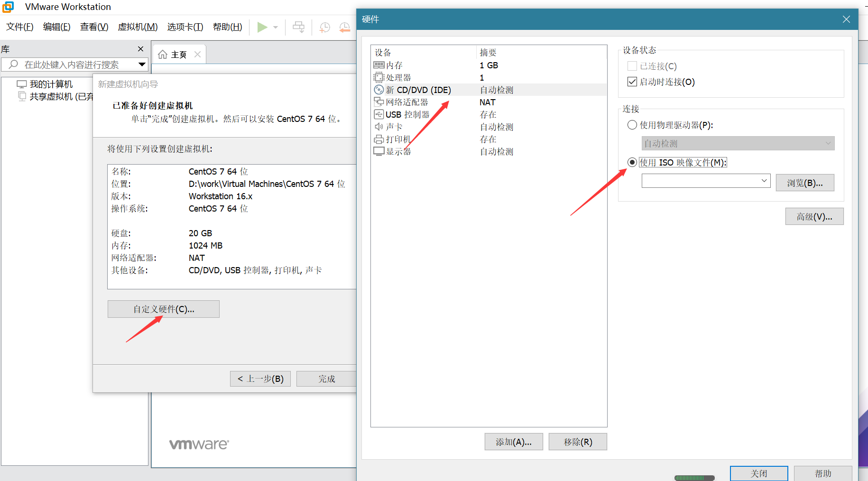Toggle the 启动时连接(O) checkbox
This screenshot has height=481, width=868.
coord(632,82)
